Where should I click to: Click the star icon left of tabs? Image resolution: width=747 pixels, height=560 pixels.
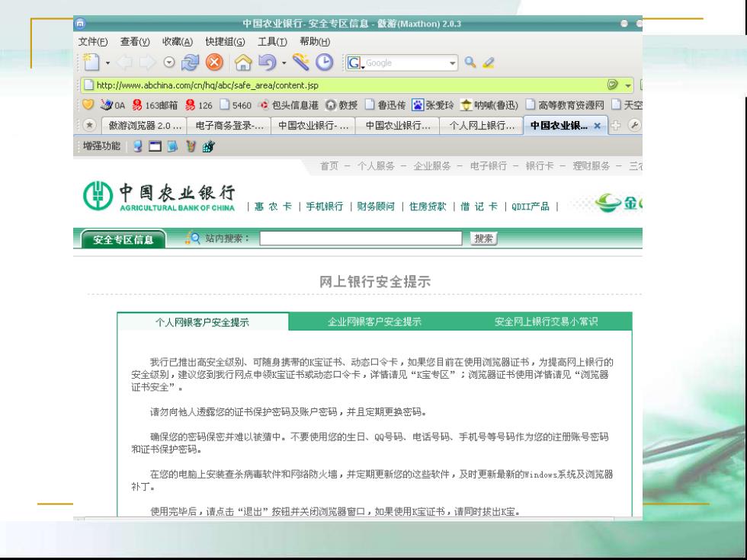pos(89,125)
